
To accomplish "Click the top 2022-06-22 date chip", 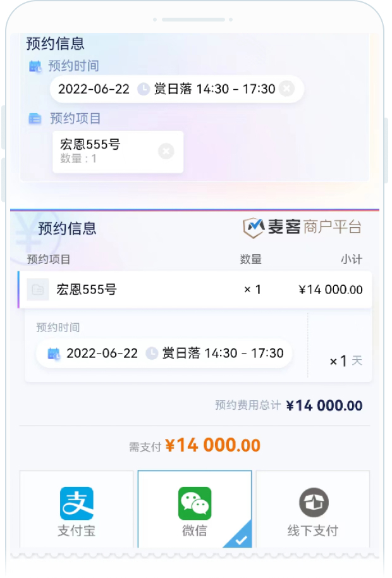I will click(x=94, y=89).
